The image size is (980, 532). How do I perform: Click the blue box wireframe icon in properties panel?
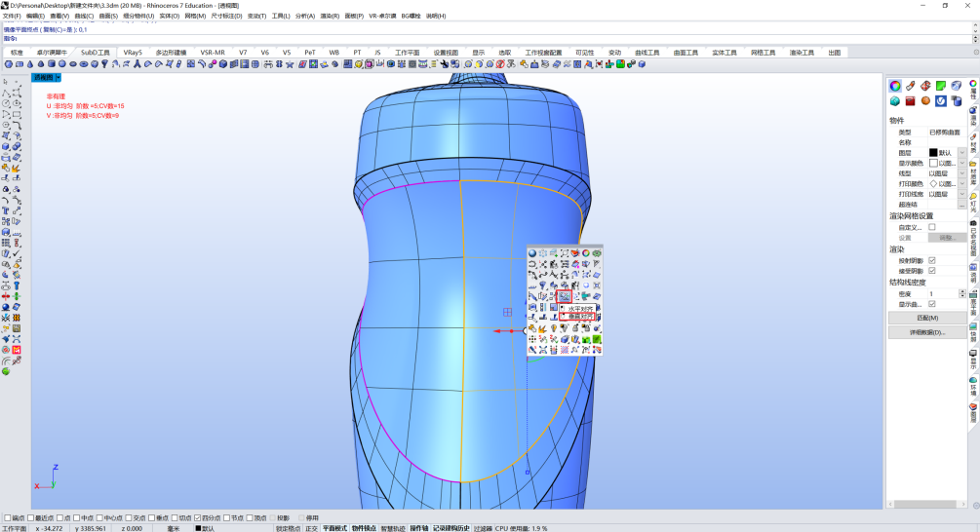click(x=957, y=86)
